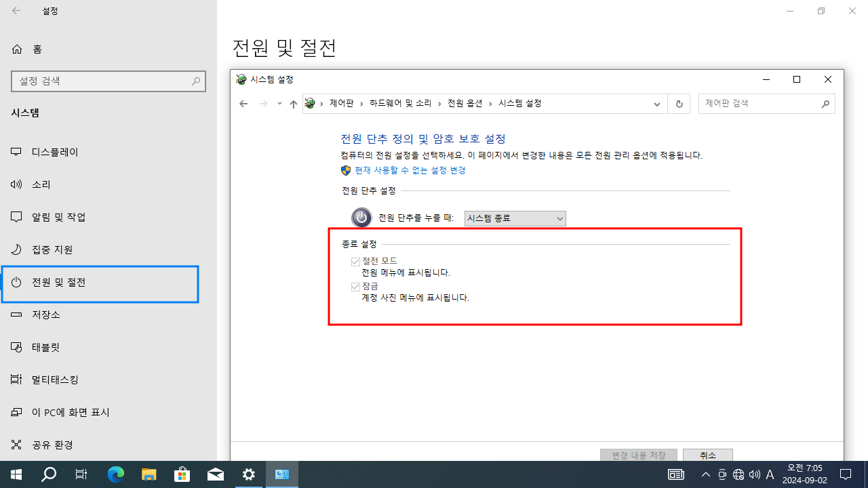Switch to Control Panel taskbar icon
868x488 pixels.
(282, 474)
